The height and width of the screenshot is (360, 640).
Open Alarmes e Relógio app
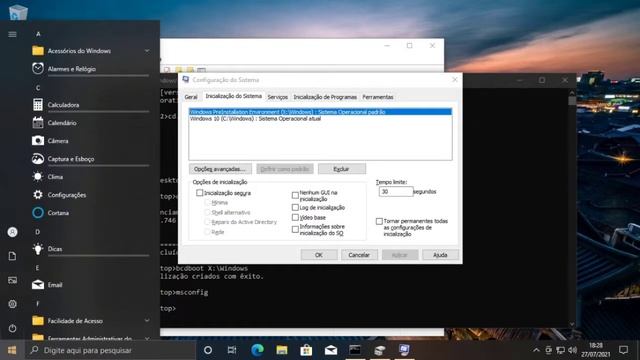tap(91, 69)
